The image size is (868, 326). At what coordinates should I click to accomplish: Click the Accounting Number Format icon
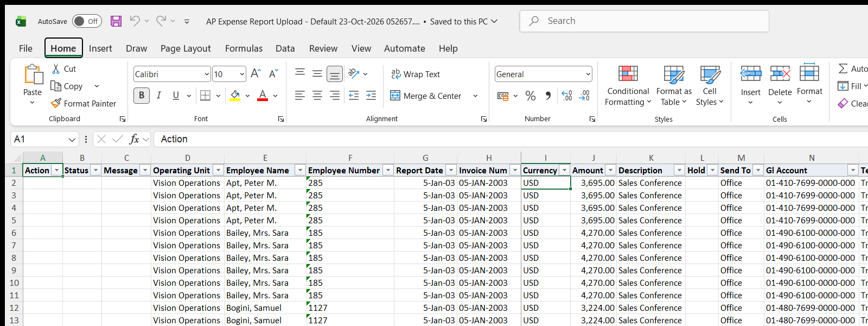503,96
